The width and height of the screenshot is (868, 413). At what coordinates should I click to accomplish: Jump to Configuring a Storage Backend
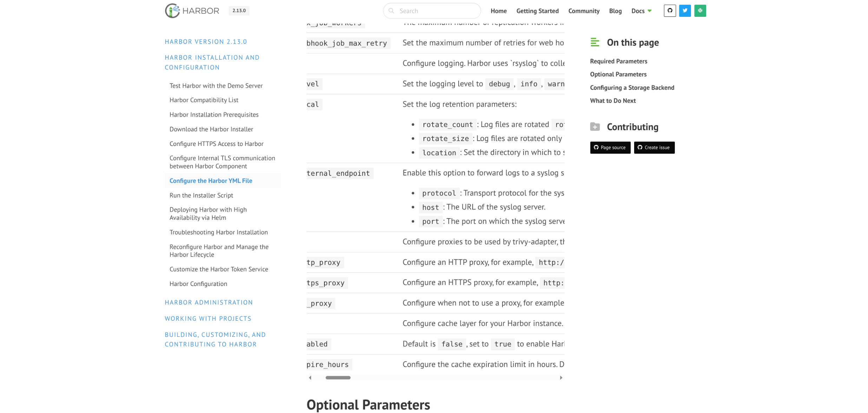coord(632,88)
